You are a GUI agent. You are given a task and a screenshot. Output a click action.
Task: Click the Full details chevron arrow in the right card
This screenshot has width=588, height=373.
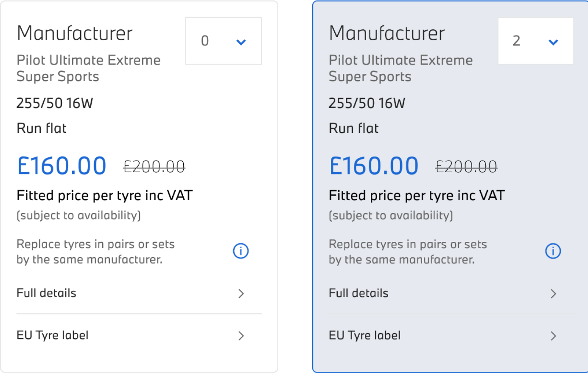pyautogui.click(x=553, y=294)
